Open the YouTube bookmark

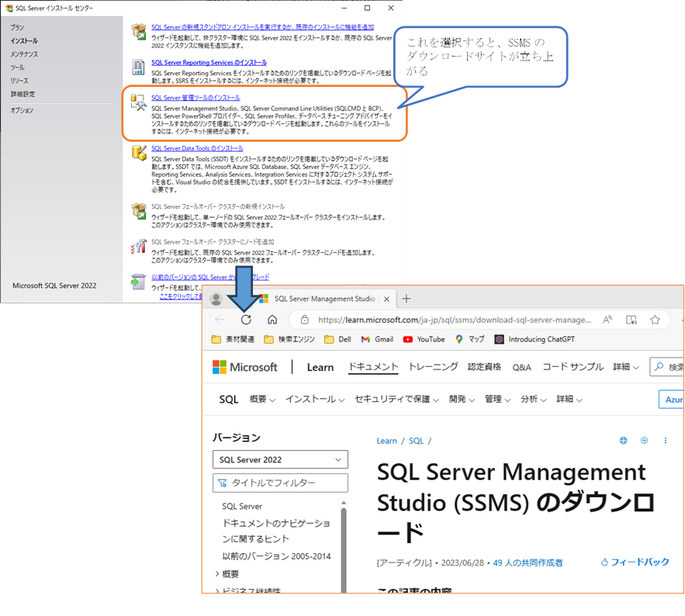point(424,339)
